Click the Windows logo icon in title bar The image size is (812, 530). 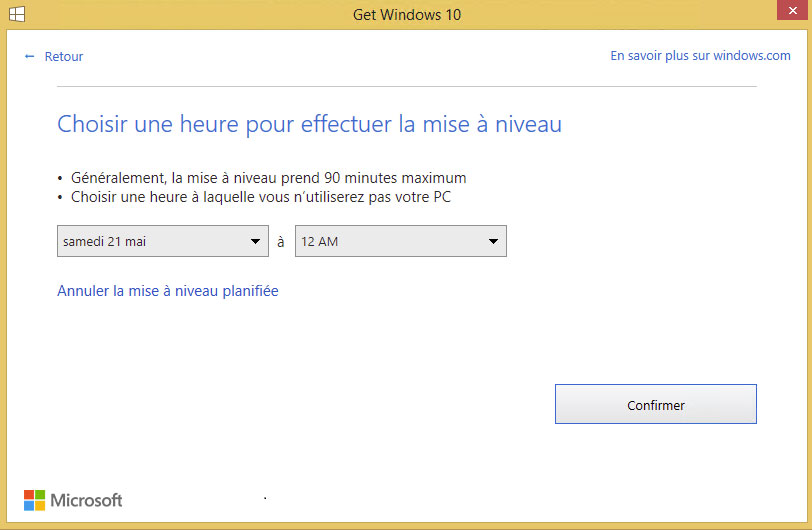(17, 14)
